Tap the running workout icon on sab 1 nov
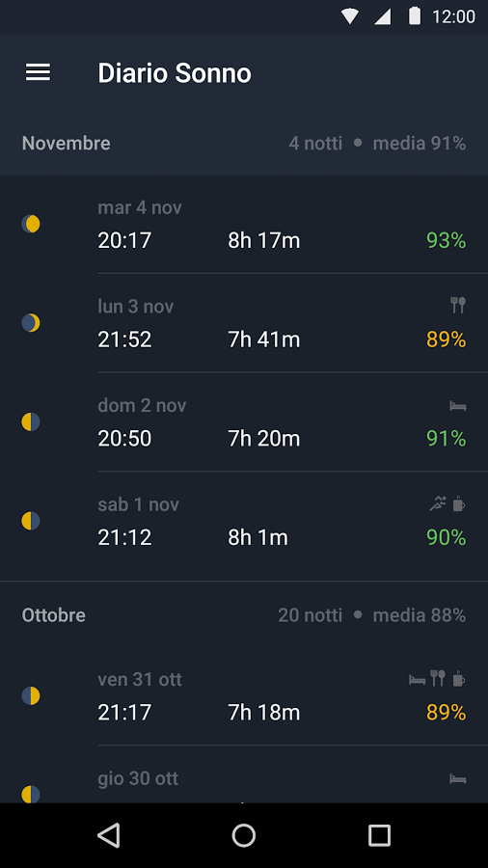This screenshot has width=488, height=868. tap(438, 503)
